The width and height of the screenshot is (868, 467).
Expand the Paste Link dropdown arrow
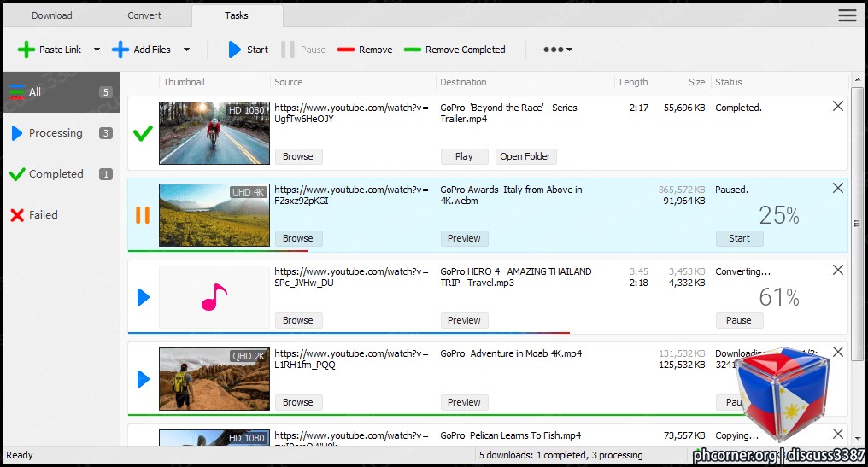tap(97, 50)
